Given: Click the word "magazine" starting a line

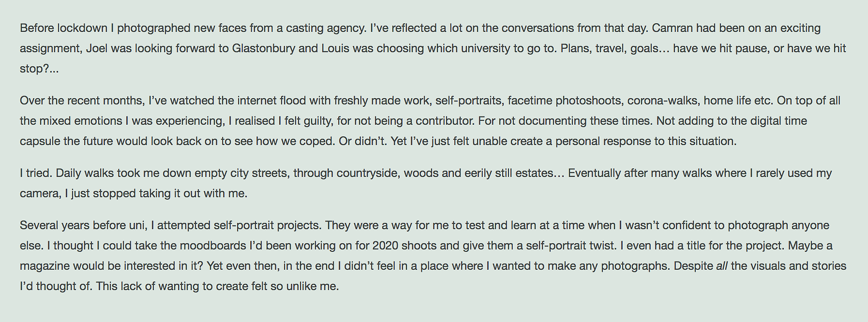Looking at the screenshot, I should (45, 266).
